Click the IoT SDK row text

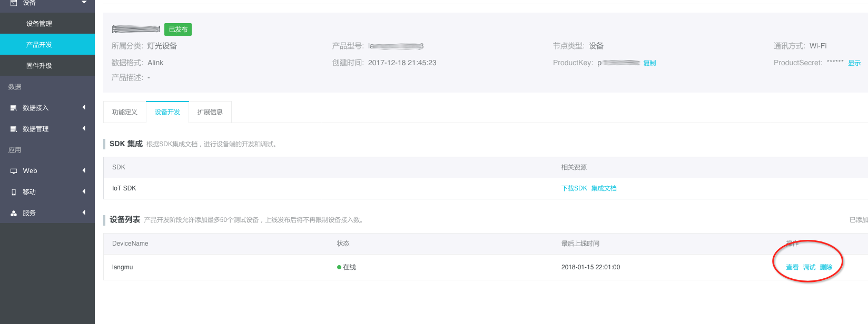(124, 188)
